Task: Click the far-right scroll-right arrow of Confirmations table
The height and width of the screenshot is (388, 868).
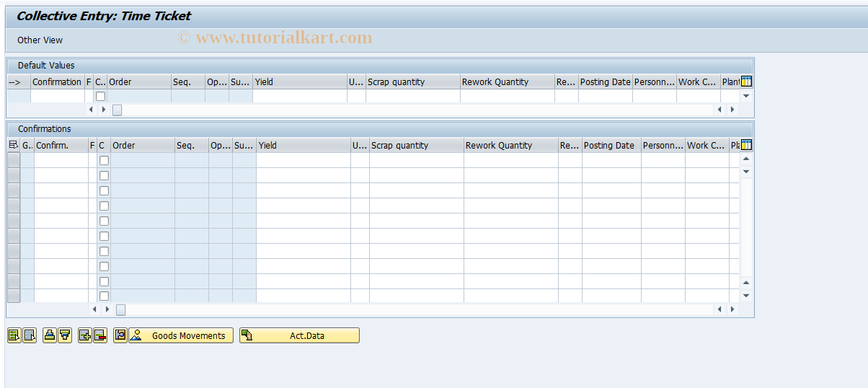Action: click(x=732, y=309)
